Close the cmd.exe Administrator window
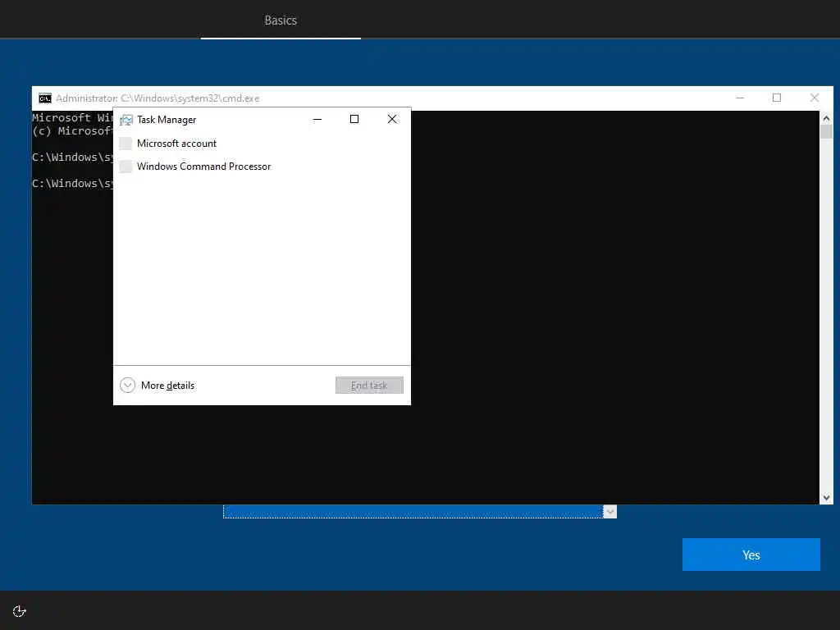This screenshot has height=630, width=840. [x=815, y=98]
